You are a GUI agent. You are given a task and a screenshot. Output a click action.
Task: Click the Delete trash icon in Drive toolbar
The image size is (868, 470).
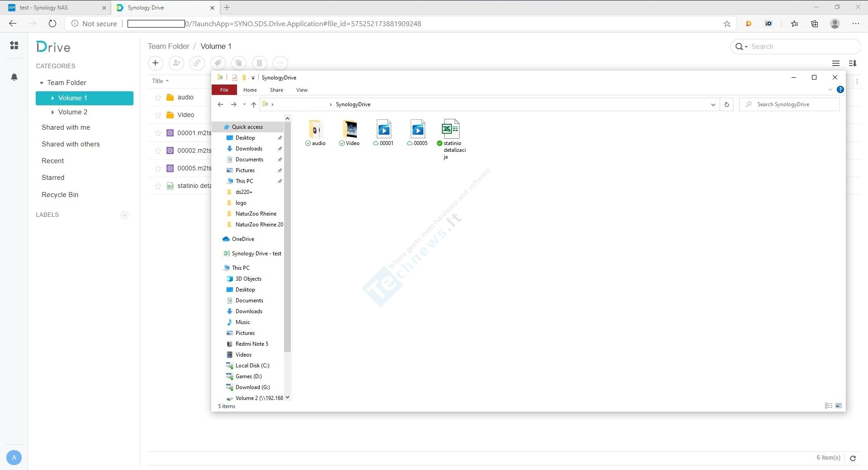coord(259,63)
